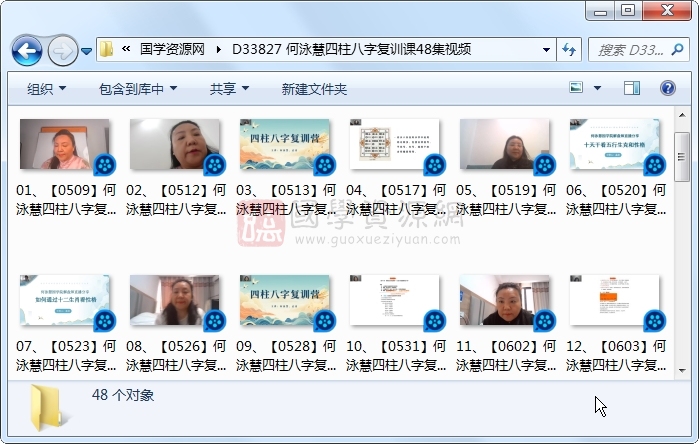Screen dimensions: 699x444
Task: Click file name 02、【0512】何泳慧四柱八字复...
Action: pyautogui.click(x=176, y=199)
